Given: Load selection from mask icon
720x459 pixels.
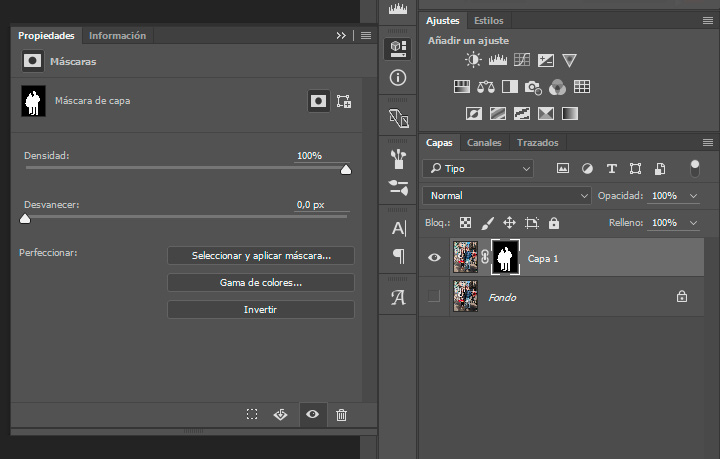Looking at the screenshot, I should [x=252, y=414].
